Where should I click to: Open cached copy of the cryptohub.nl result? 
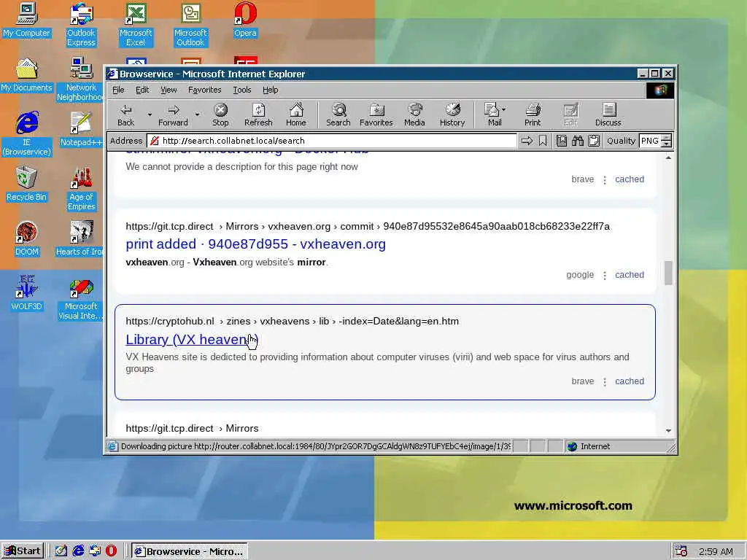point(630,381)
